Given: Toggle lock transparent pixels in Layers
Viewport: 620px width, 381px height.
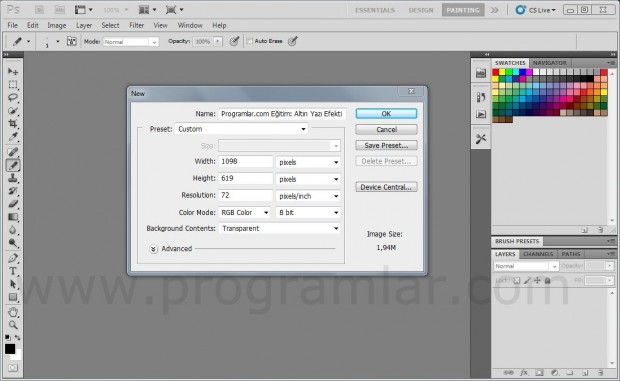Looking at the screenshot, I should (517, 281).
